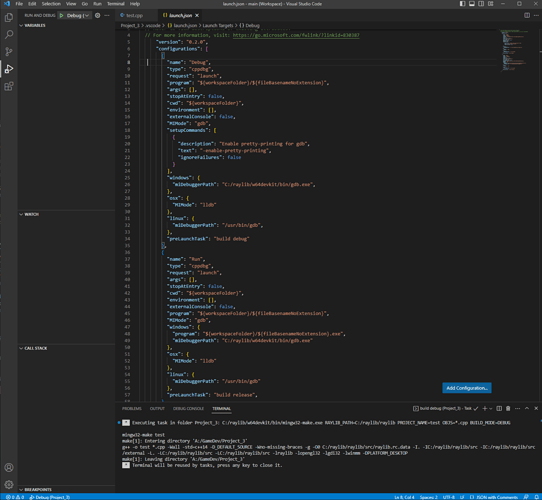Open the Extensions view icon

point(9,86)
